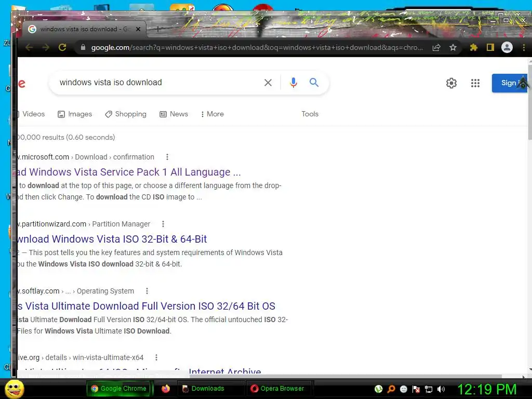This screenshot has height=399, width=532.
Task: Click the vertical page scrollbar thumb
Action: tap(530, 102)
